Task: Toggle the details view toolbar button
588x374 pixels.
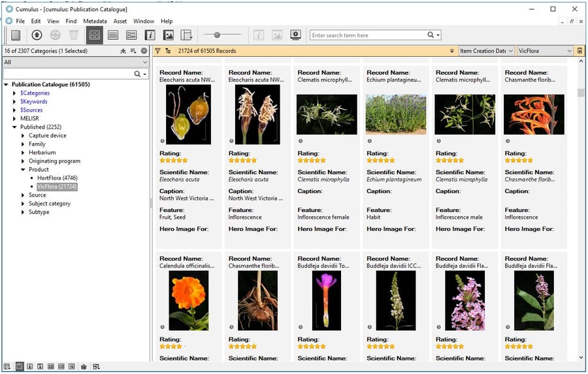Action: 131,35
